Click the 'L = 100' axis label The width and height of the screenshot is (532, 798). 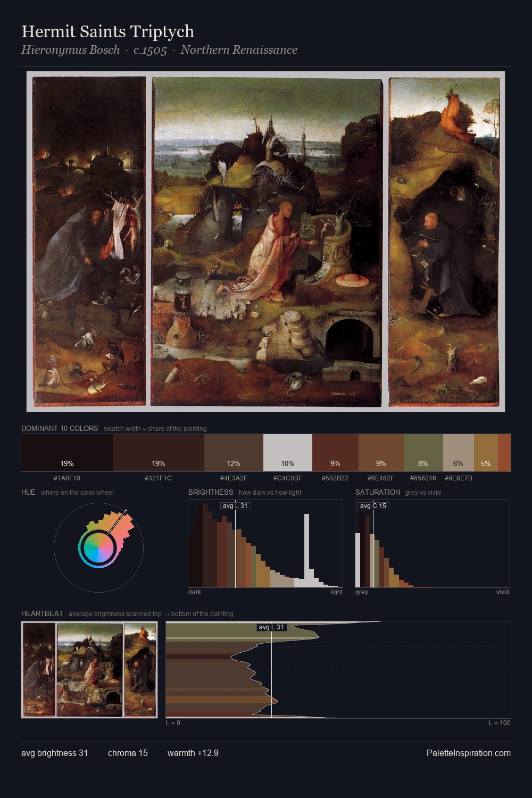tap(500, 723)
